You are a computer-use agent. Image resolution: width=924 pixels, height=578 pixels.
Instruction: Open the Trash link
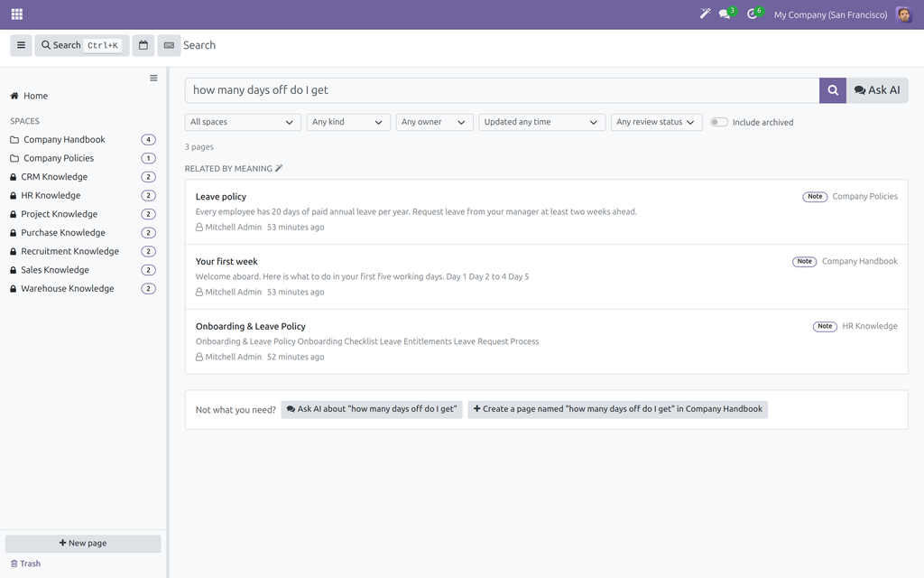pyautogui.click(x=25, y=564)
